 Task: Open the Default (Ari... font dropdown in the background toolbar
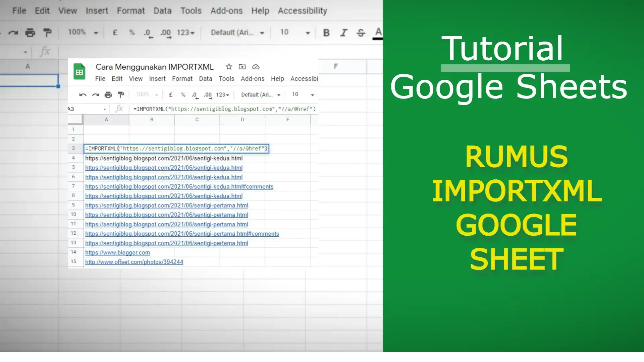[237, 33]
